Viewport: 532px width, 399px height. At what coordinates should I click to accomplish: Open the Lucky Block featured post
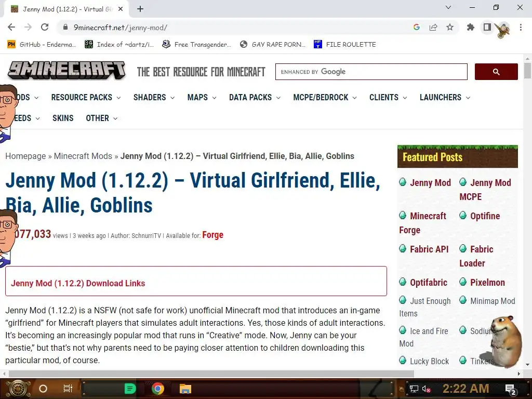coord(429,361)
